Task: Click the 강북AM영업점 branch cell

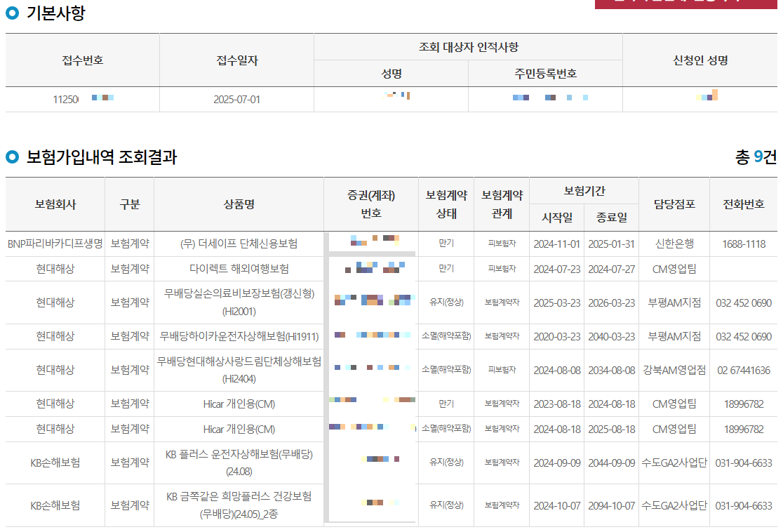Action: pyautogui.click(x=674, y=370)
